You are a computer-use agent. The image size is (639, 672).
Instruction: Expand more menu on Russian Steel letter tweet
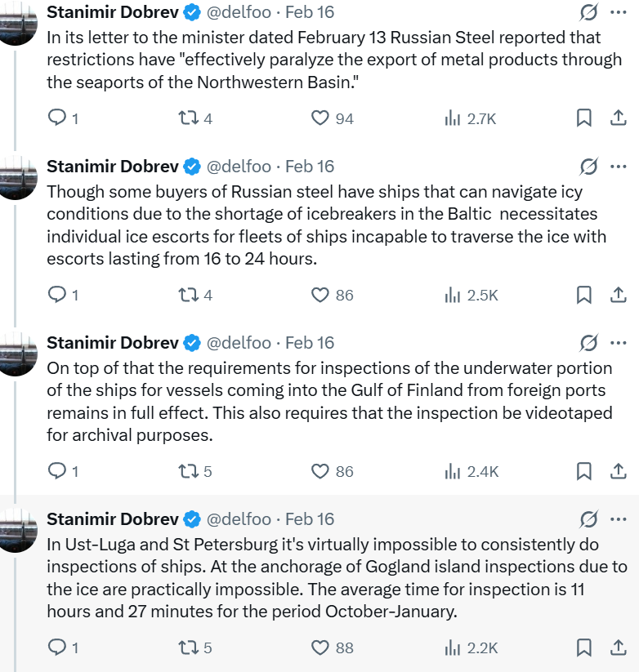(619, 12)
